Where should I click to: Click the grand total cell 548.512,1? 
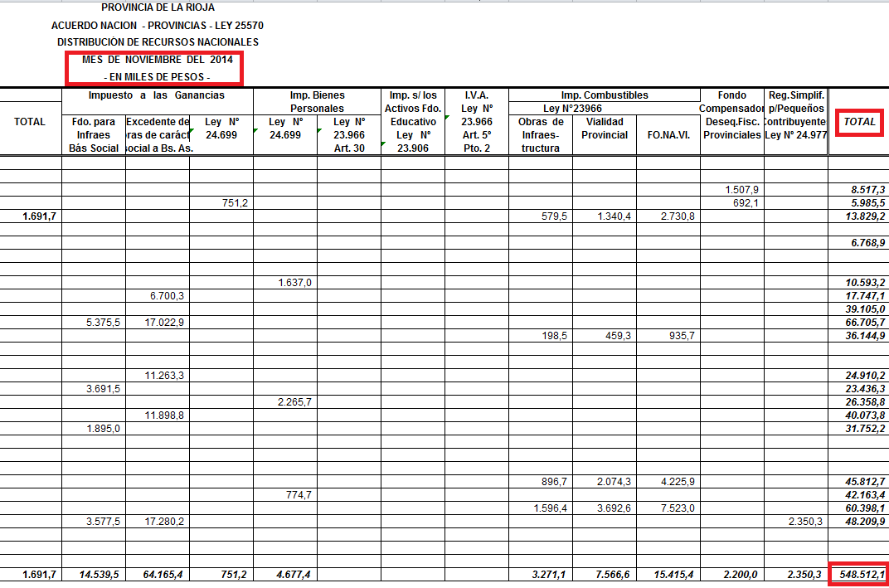coord(858,575)
